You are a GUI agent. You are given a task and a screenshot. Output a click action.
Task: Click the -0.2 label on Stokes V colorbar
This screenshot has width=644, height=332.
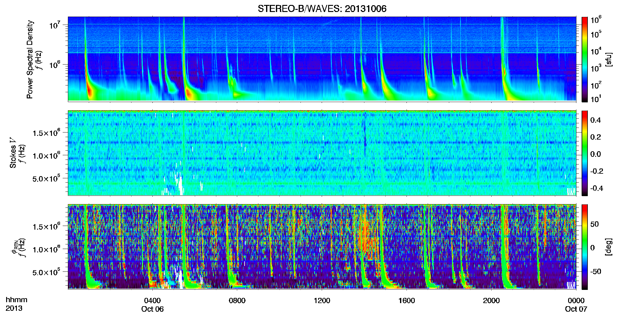click(597, 171)
